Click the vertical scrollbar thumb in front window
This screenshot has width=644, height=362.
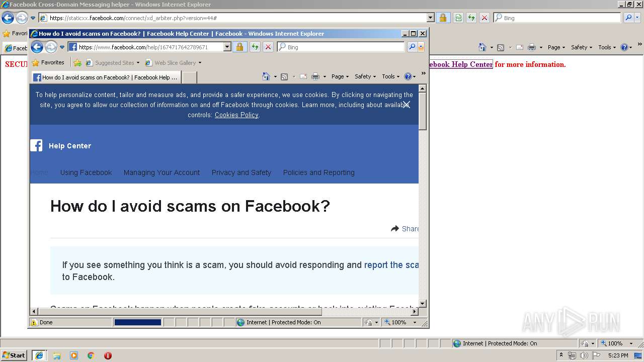click(423, 112)
